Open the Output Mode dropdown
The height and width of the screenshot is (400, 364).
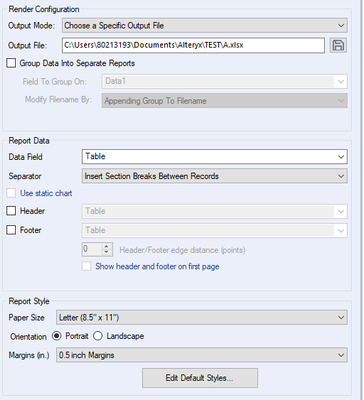(205, 26)
